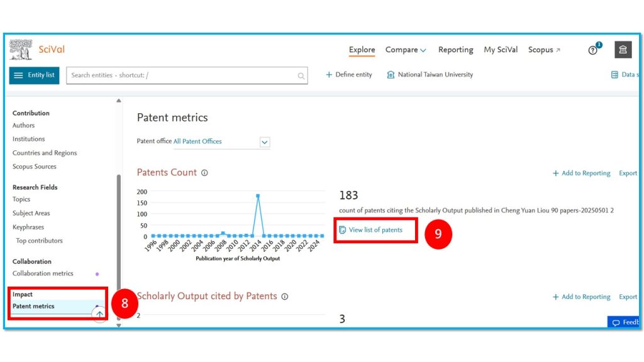This screenshot has width=644, height=362.
Task: Click the Scholarly Output cited info icon
Action: [x=285, y=297]
